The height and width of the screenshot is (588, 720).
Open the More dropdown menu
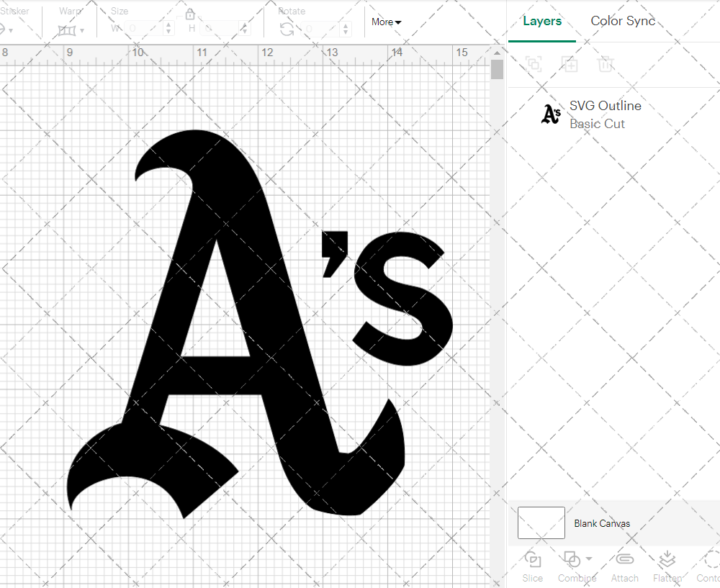386,22
